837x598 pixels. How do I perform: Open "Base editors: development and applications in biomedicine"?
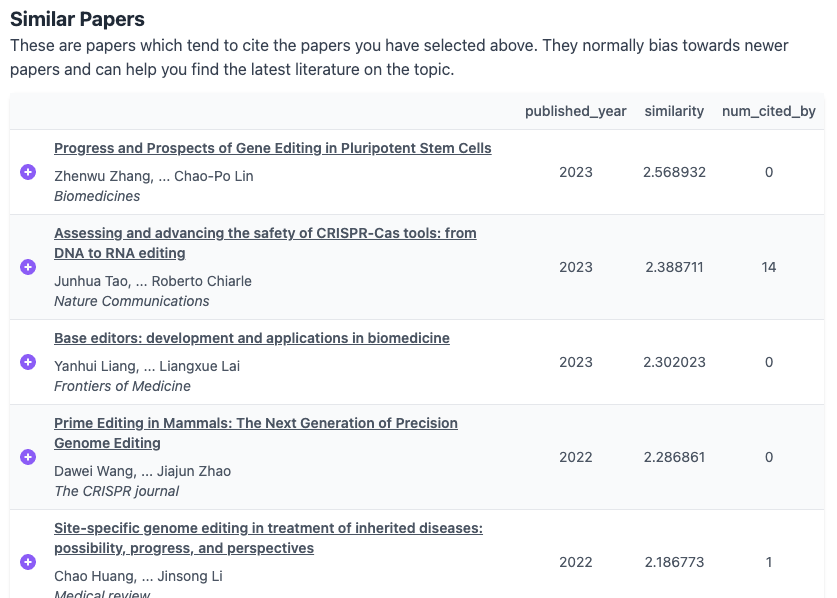(251, 338)
